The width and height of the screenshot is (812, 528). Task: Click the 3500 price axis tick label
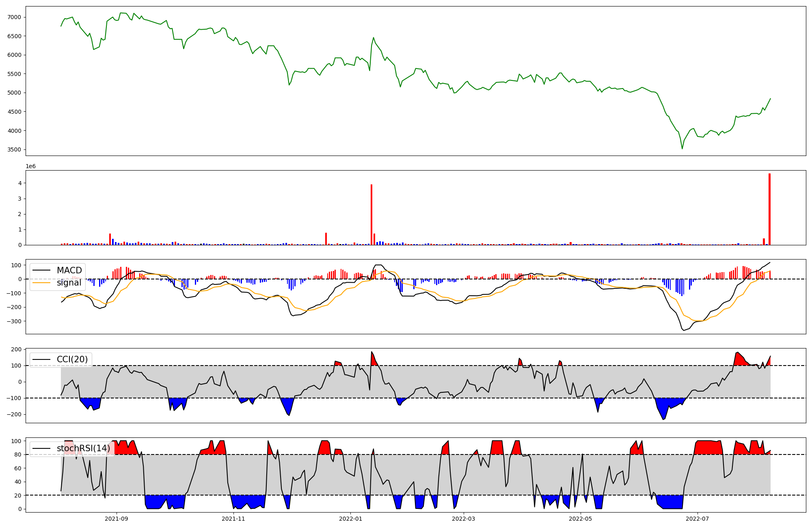click(x=14, y=149)
